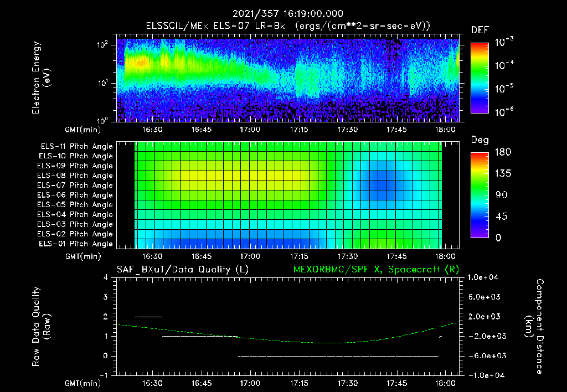Click the 16:45 tick under bottom quality panel
The width and height of the screenshot is (567, 392).
coord(202,383)
